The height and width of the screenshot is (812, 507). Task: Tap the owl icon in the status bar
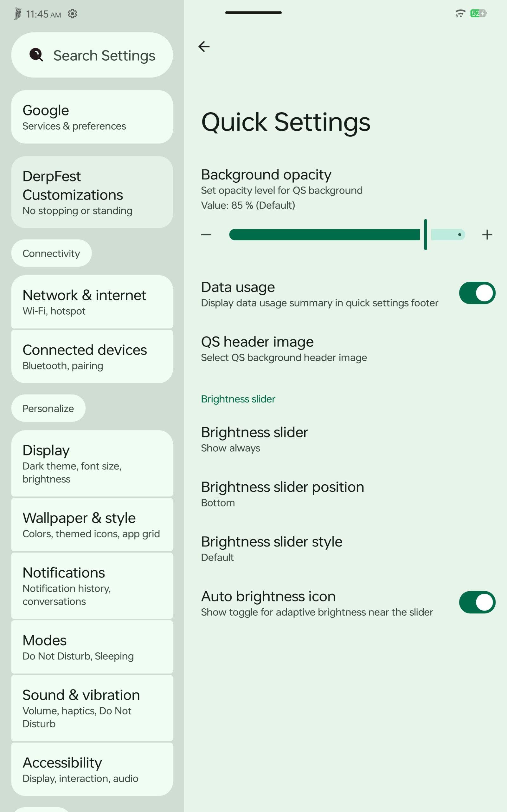18,14
